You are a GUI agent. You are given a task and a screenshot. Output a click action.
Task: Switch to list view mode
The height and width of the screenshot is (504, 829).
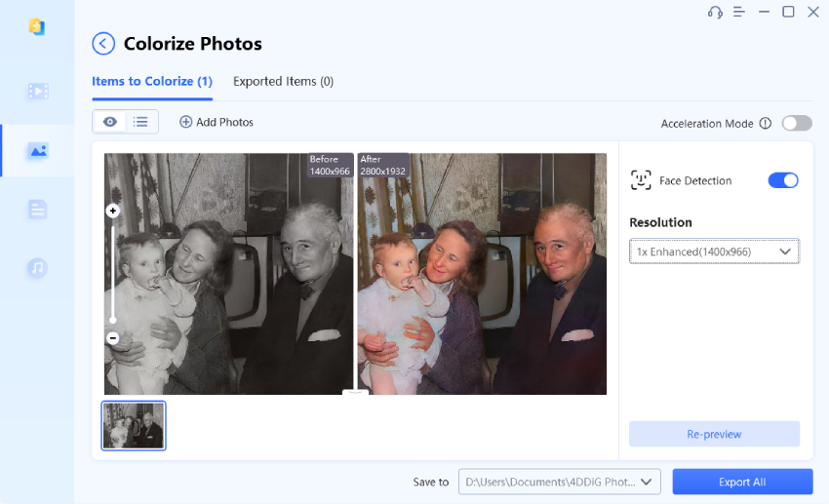141,122
